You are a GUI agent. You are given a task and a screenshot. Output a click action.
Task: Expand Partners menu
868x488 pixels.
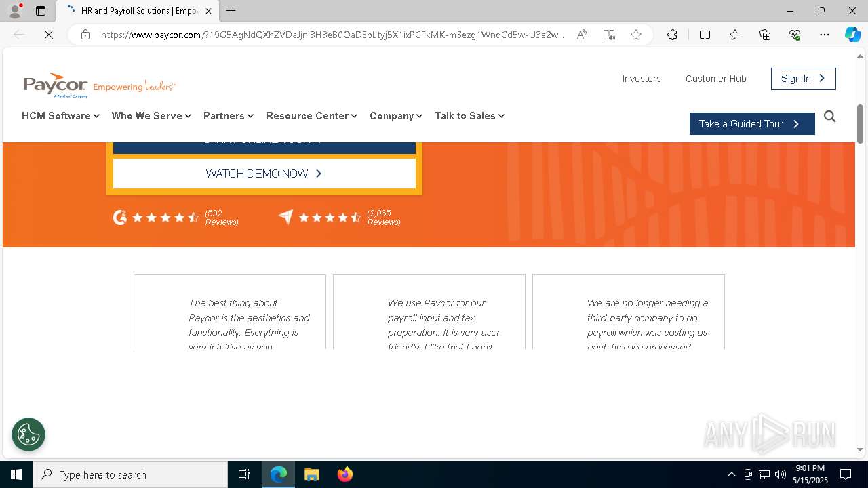229,116
